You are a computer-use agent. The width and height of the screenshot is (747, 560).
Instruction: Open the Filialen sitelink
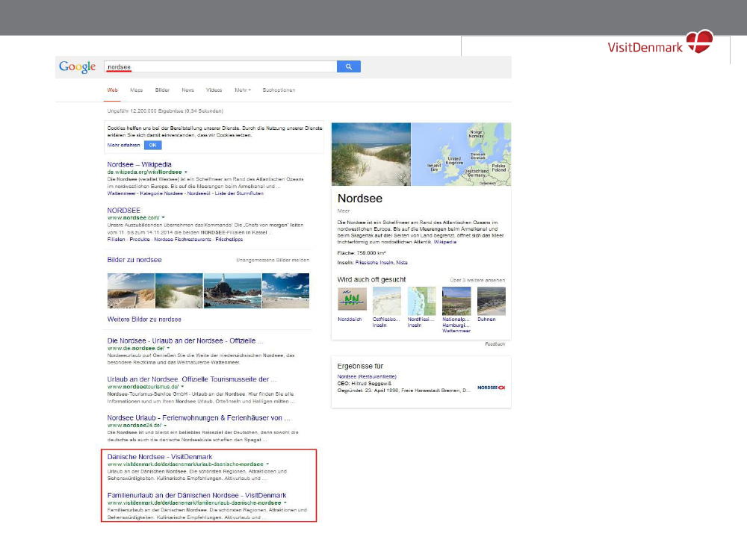(x=117, y=240)
